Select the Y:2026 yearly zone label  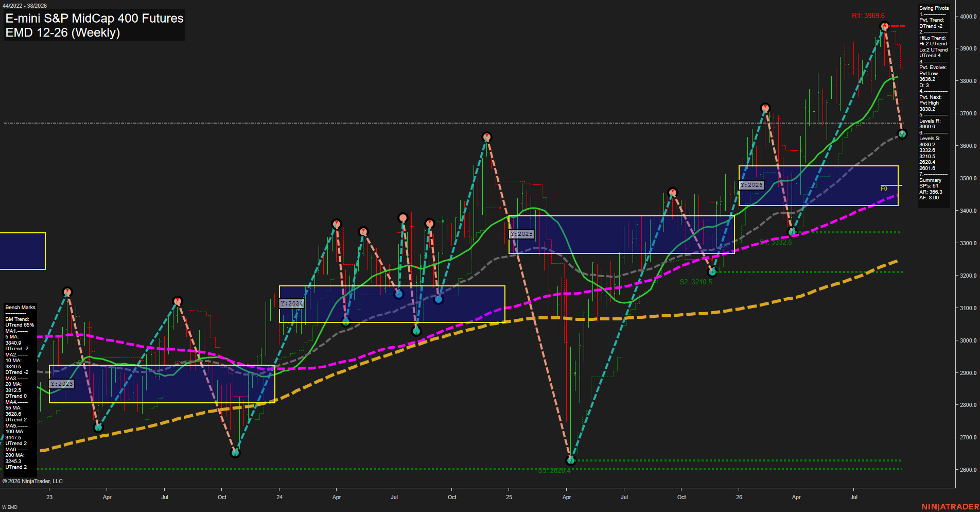click(751, 185)
